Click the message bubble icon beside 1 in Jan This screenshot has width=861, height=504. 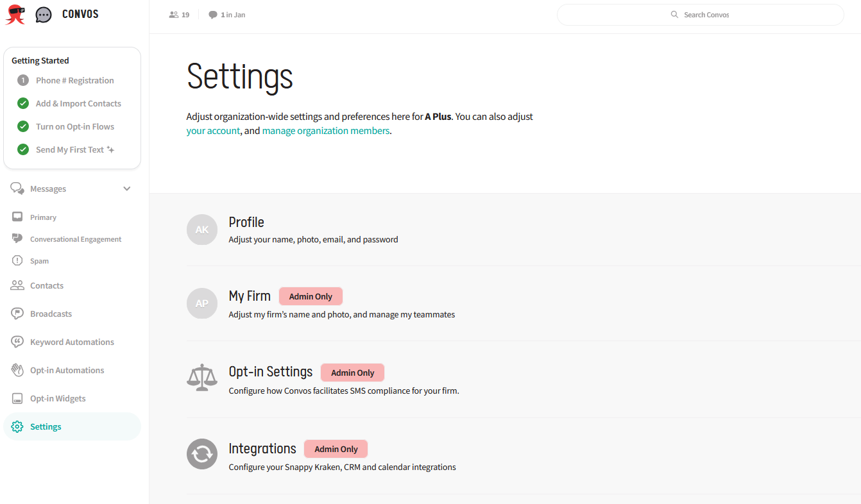coord(213,15)
